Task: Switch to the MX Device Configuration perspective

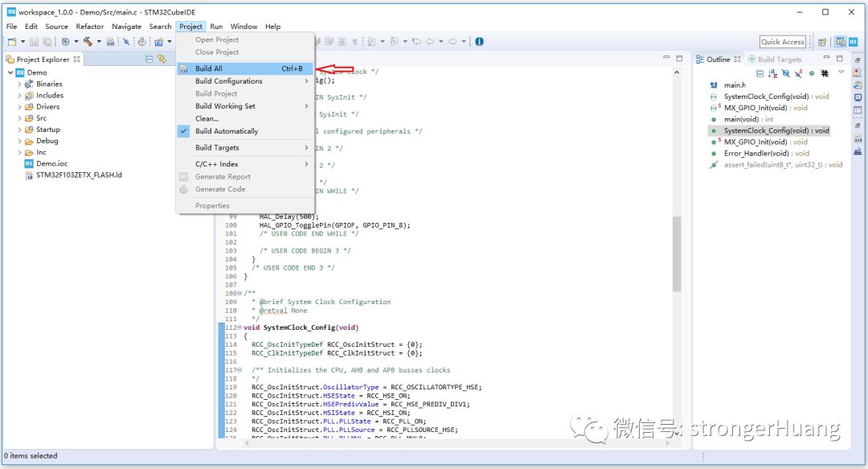Action: pos(853,42)
